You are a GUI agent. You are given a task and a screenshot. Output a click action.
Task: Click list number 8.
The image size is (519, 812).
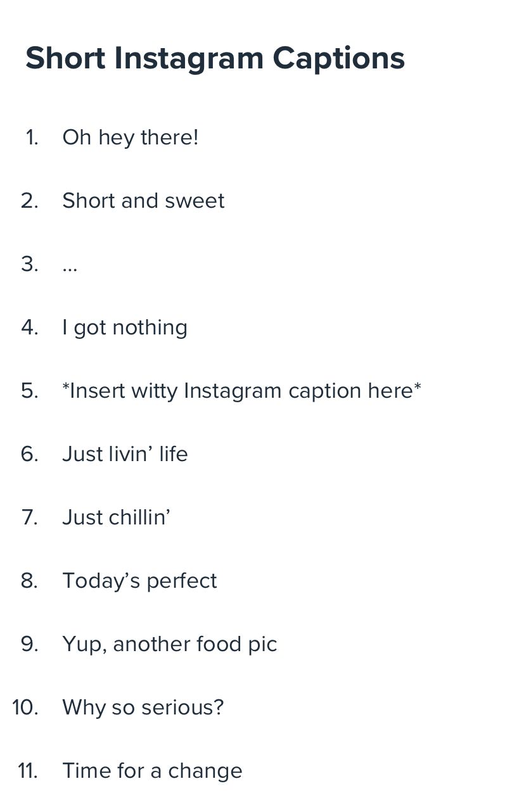tap(30, 581)
